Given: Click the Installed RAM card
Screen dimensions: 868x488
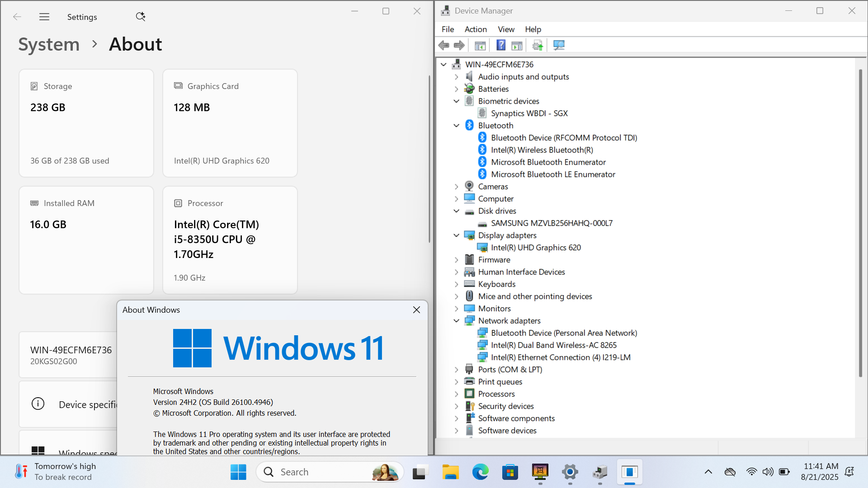Looking at the screenshot, I should (86, 240).
